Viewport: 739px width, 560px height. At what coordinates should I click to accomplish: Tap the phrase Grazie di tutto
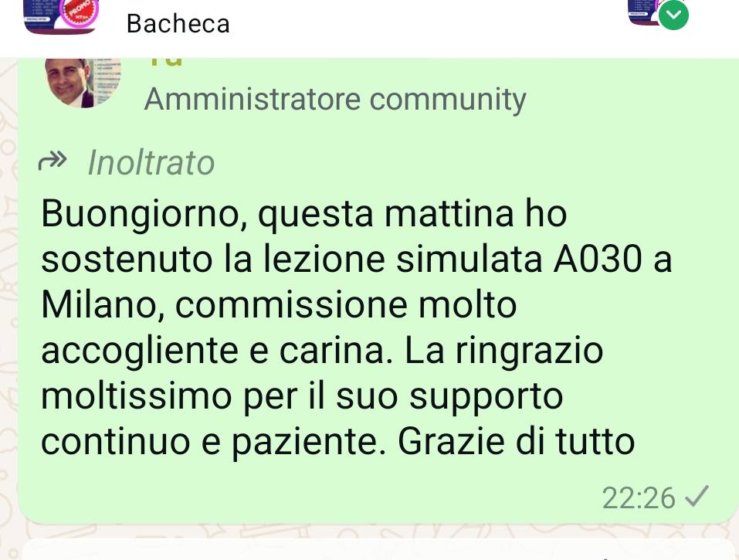pos(516,441)
